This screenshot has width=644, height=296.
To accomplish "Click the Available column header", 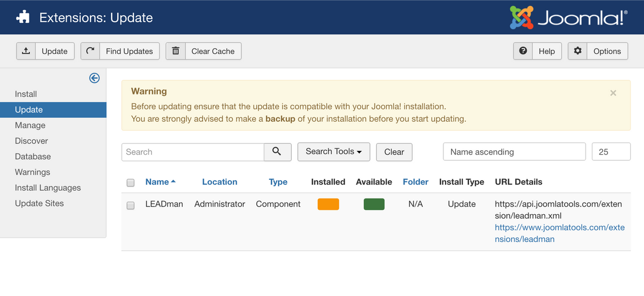I will pos(374,182).
